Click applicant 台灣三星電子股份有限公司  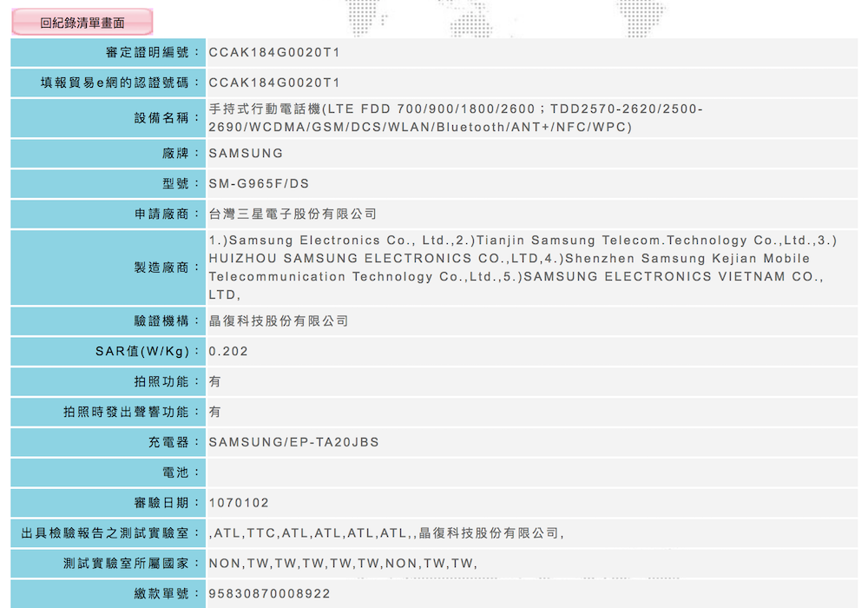(293, 215)
